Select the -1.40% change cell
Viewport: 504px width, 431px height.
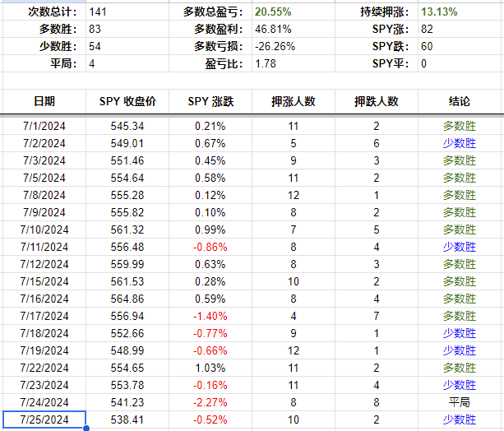click(x=210, y=316)
